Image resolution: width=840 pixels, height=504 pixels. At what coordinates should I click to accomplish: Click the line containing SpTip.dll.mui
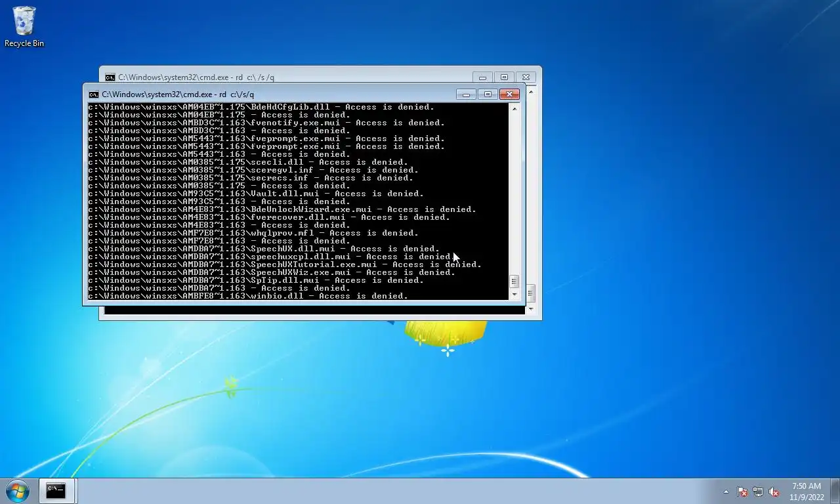tap(256, 280)
